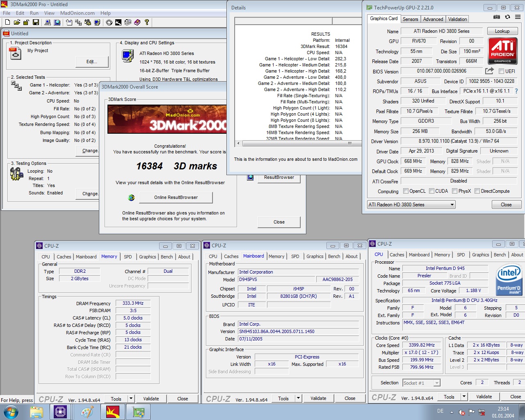
Task: Click the BIOS export share icon
Action: point(489,71)
